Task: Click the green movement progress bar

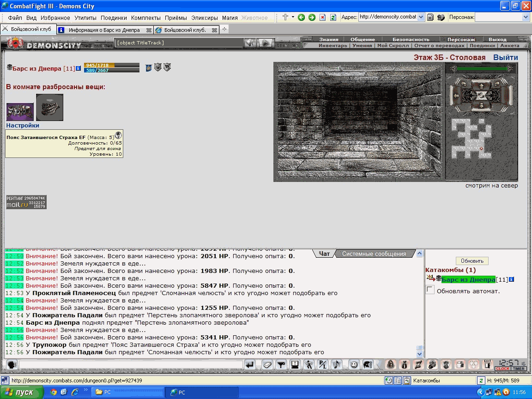Action: (x=482, y=68)
